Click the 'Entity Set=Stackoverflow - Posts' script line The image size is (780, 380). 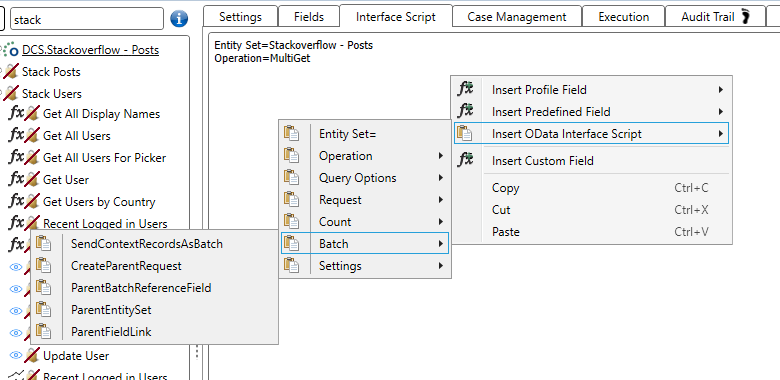click(293, 45)
